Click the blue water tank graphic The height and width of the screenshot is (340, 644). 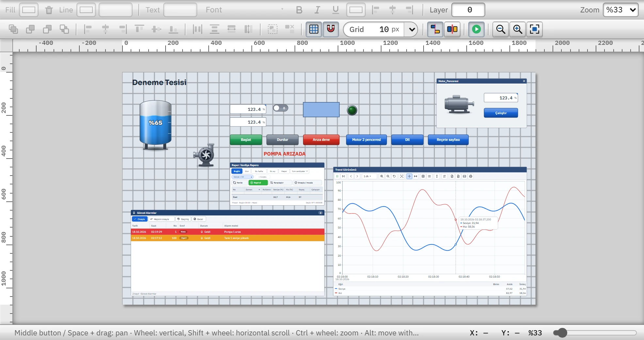(155, 125)
